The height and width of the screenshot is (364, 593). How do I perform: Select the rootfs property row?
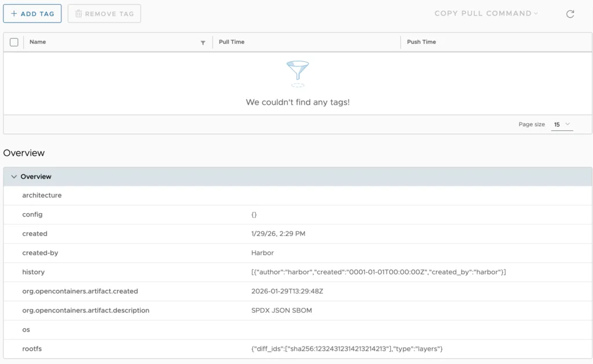(33, 349)
